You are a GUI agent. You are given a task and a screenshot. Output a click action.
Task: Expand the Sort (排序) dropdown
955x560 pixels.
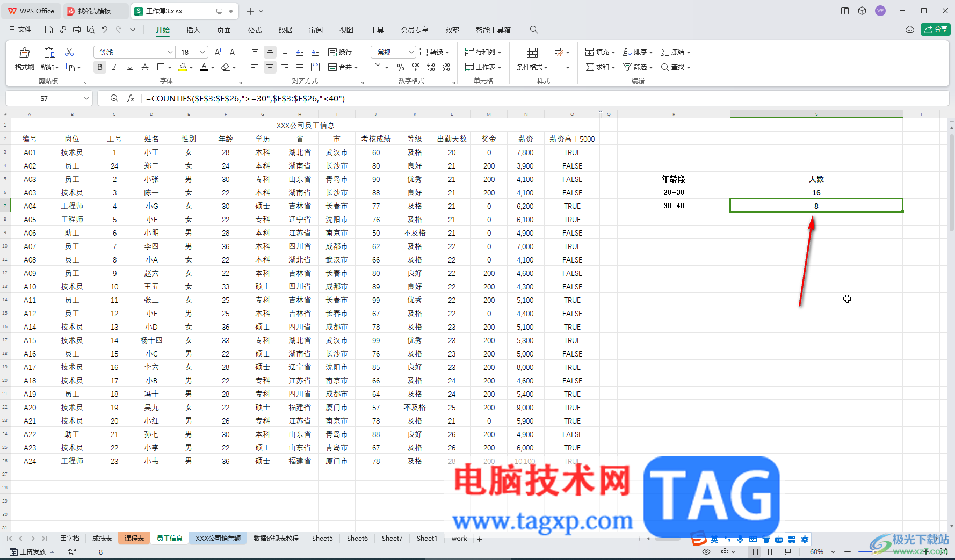650,52
